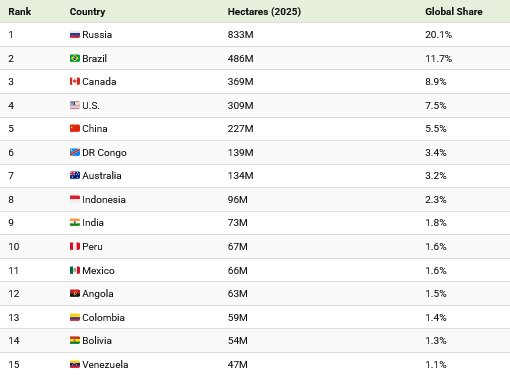Select the Mexico country name

tap(98, 270)
